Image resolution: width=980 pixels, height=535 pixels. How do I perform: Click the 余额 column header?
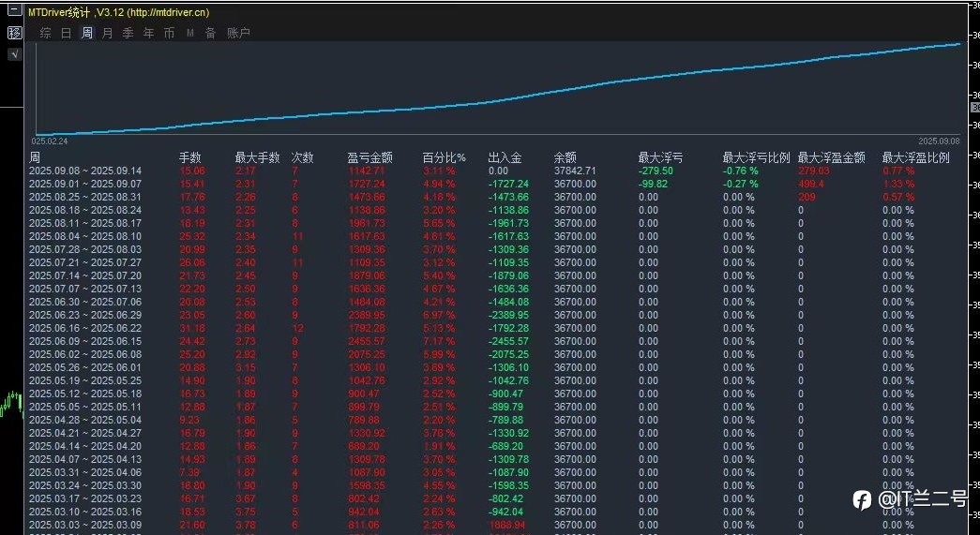565,158
